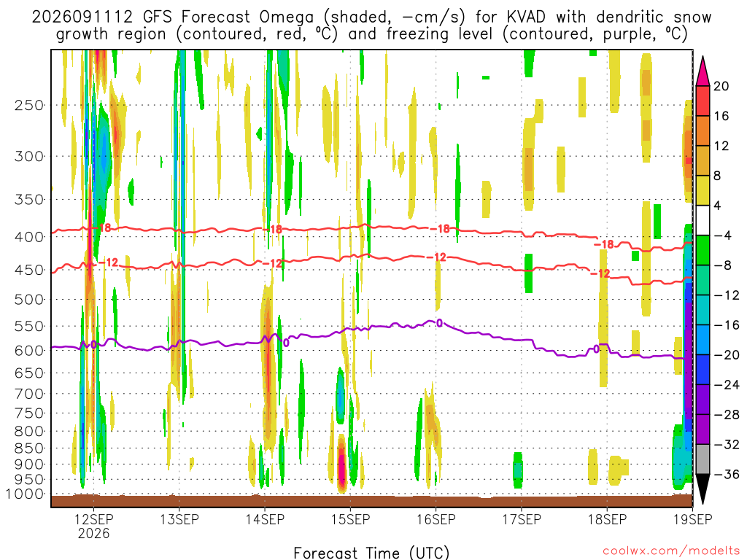The height and width of the screenshot is (560, 747).
Task: Click the chart title mentioning KVAD
Action: tap(371, 26)
